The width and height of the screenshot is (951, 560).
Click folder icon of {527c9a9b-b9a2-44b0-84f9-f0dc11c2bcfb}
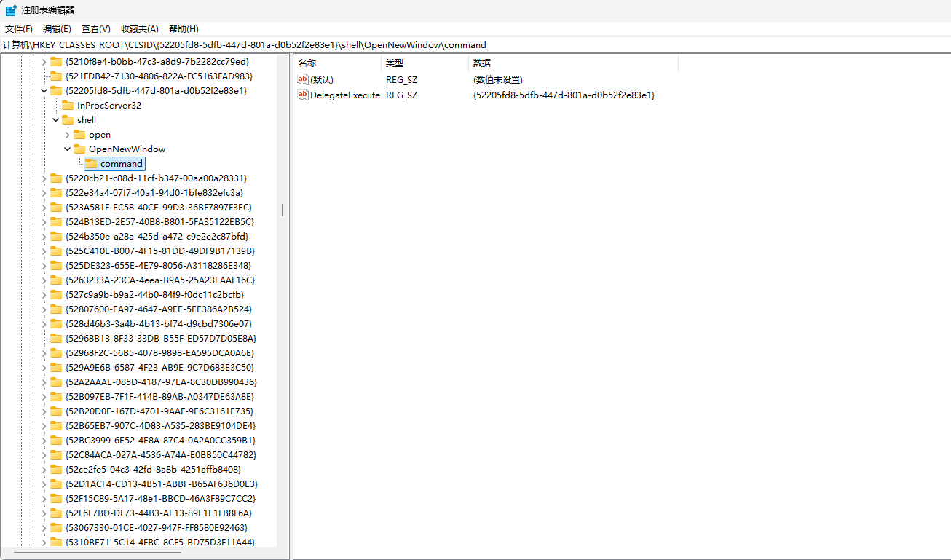pyautogui.click(x=56, y=295)
